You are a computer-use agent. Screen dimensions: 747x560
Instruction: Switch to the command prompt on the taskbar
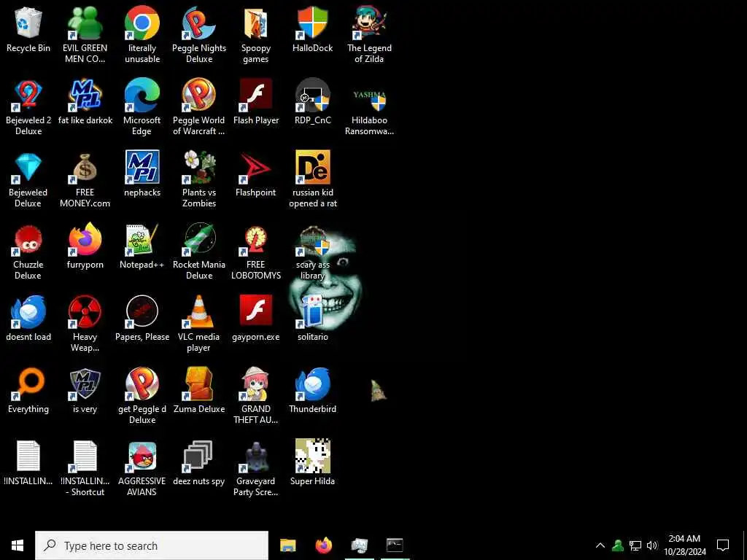(x=395, y=545)
